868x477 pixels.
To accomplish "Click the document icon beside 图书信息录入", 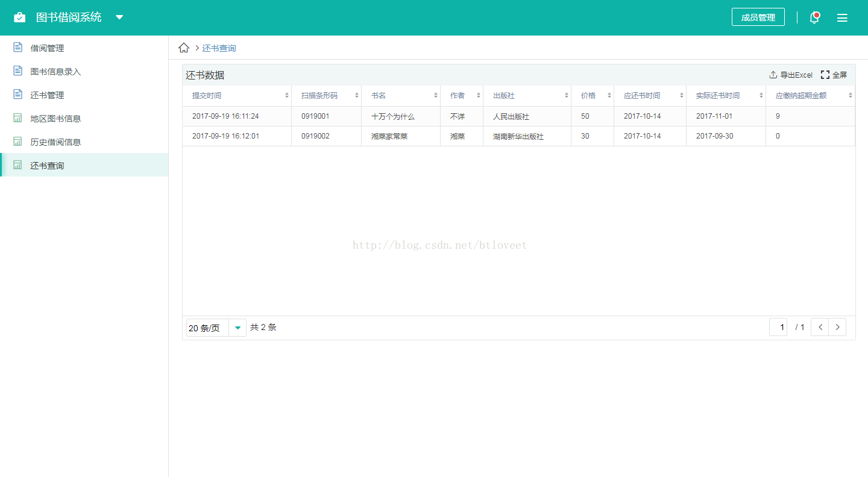I will [18, 71].
